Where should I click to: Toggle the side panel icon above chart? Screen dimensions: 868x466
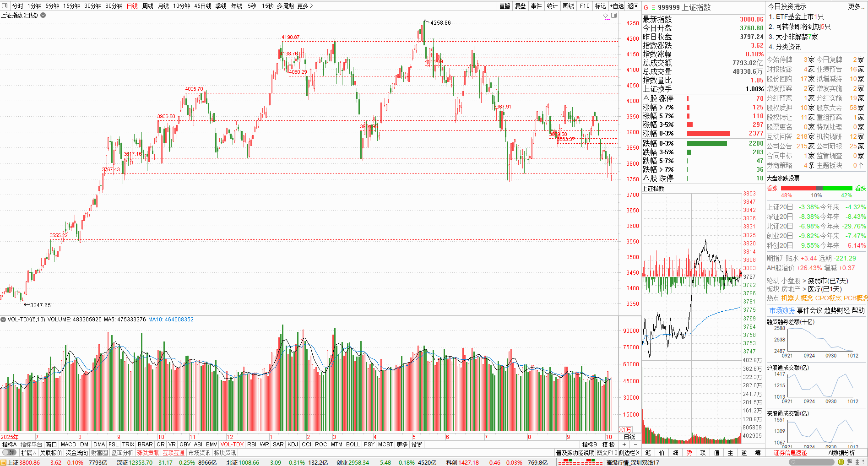614,16
